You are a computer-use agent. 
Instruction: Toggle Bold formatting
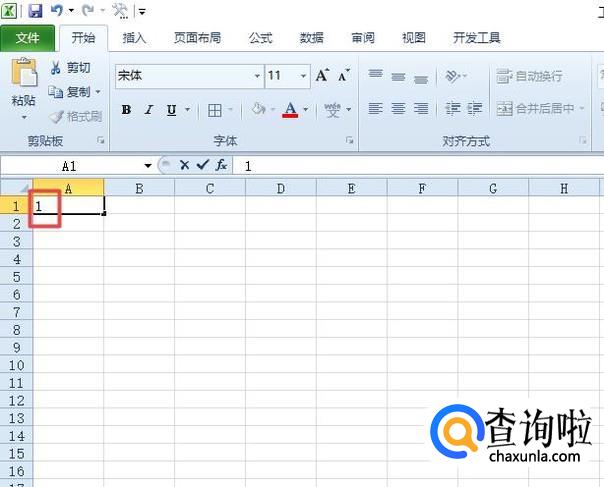(x=126, y=110)
